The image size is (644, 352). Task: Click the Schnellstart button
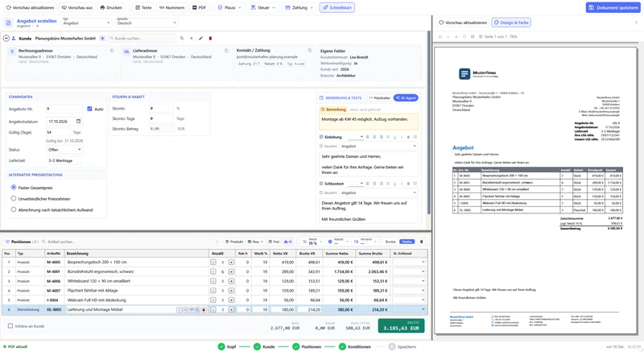click(x=337, y=7)
